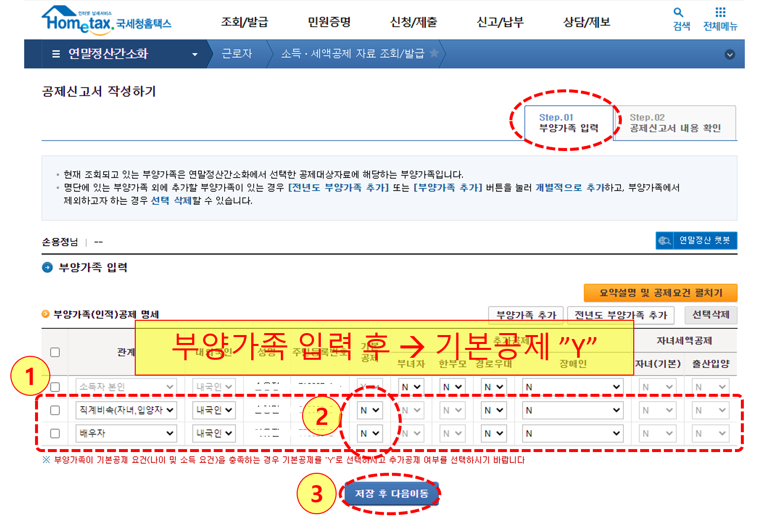
Task: Open 장애인 dropdown in 배우자 row
Action: click(573, 433)
